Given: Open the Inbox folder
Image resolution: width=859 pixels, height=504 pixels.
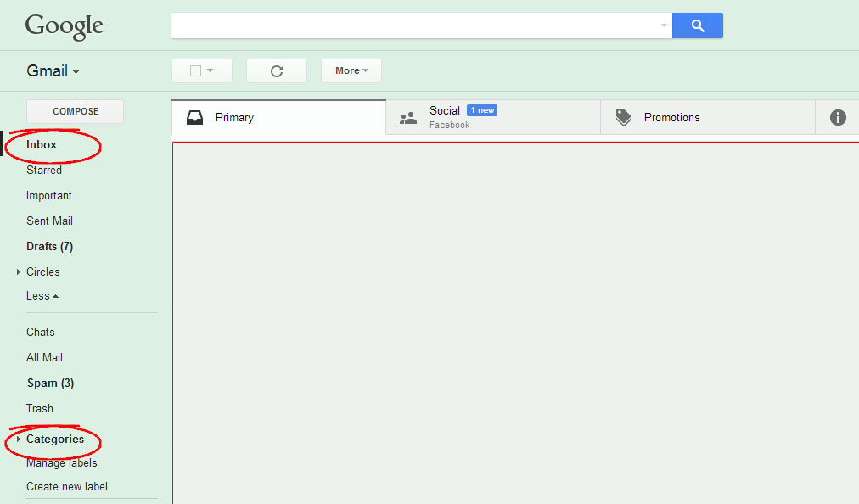Looking at the screenshot, I should pyautogui.click(x=42, y=144).
